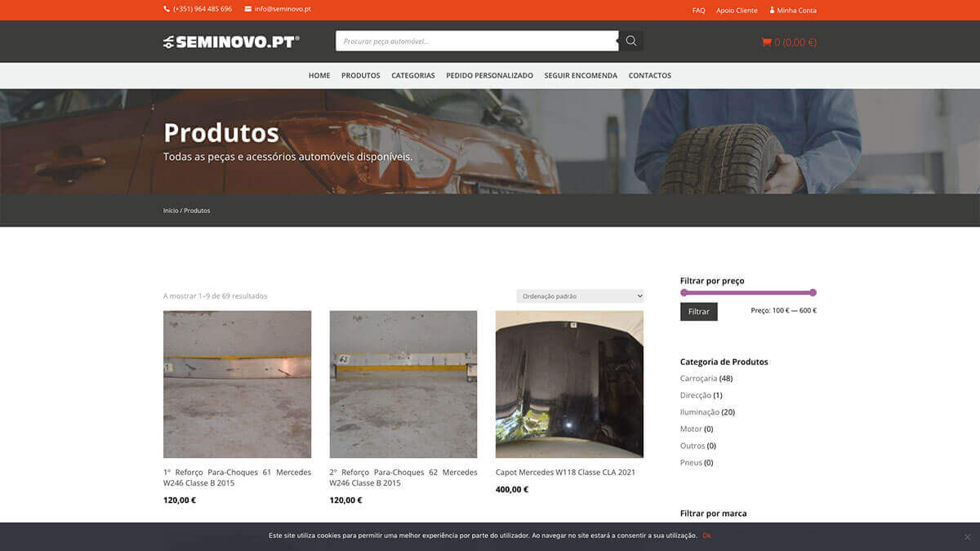Dismiss cookie notice with X icon
The width and height of the screenshot is (980, 551).
(967, 536)
